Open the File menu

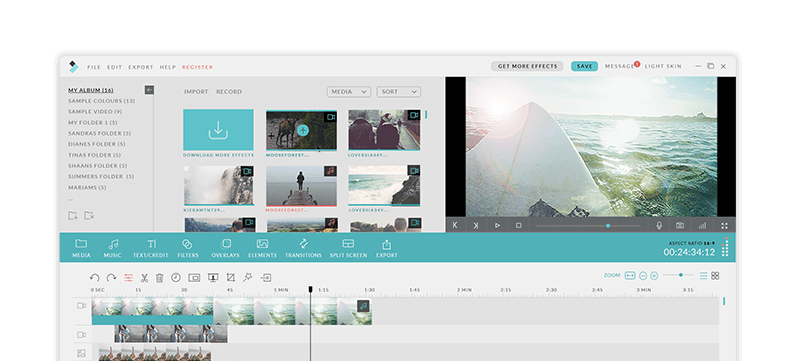point(94,67)
